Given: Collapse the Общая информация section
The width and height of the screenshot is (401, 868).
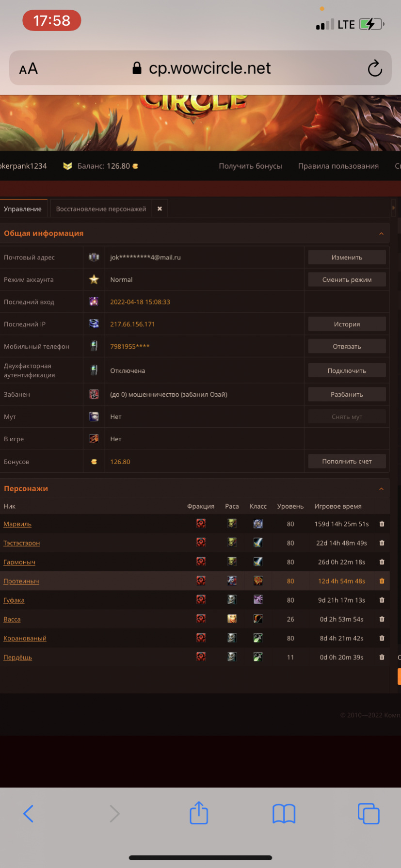Looking at the screenshot, I should coord(381,234).
